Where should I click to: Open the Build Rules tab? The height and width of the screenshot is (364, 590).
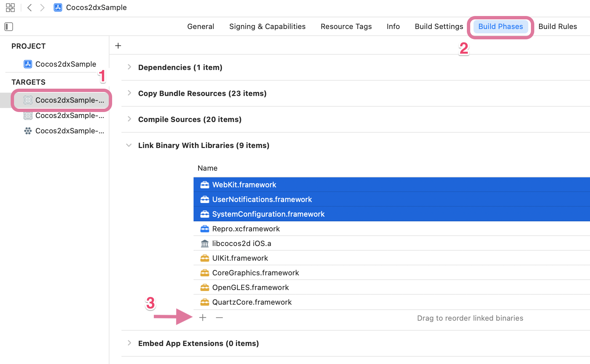coord(558,27)
